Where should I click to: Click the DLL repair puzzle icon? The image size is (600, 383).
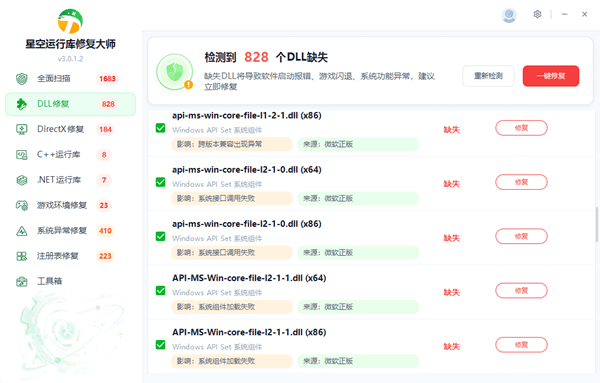point(22,104)
